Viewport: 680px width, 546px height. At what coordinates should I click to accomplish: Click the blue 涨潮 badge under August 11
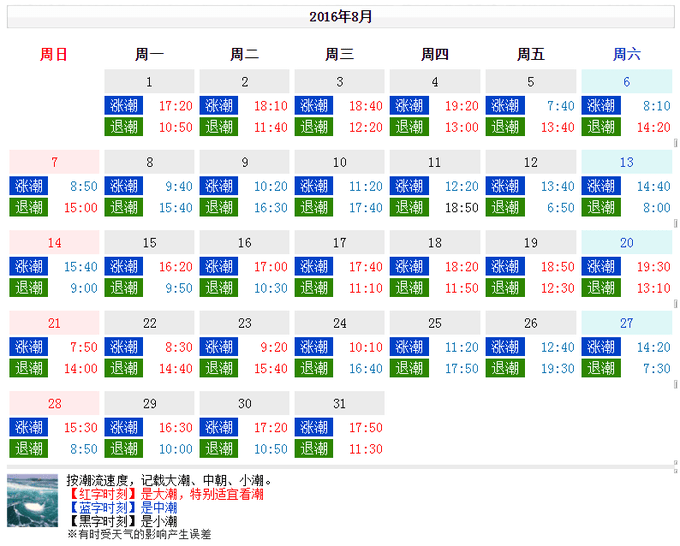pyautogui.click(x=409, y=186)
